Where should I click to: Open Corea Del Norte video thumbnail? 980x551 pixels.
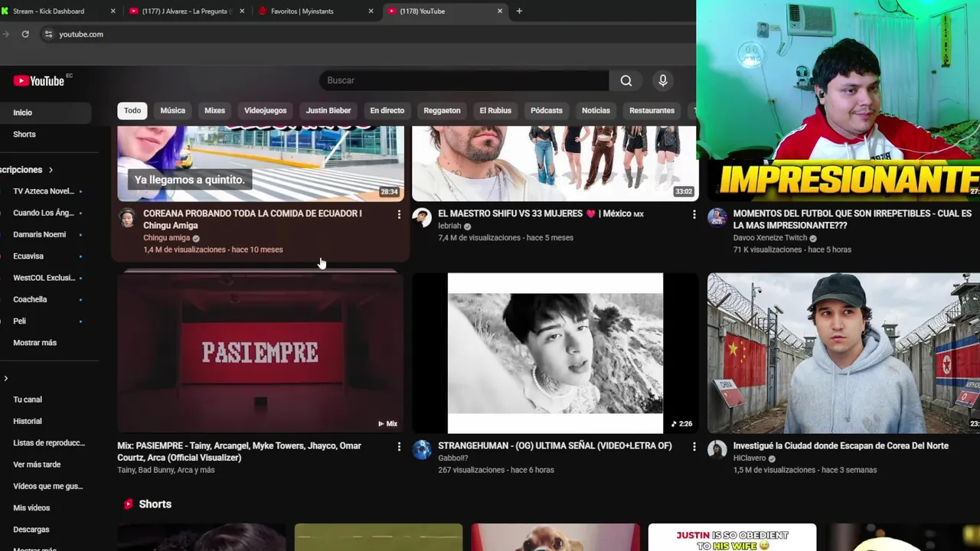(x=844, y=353)
